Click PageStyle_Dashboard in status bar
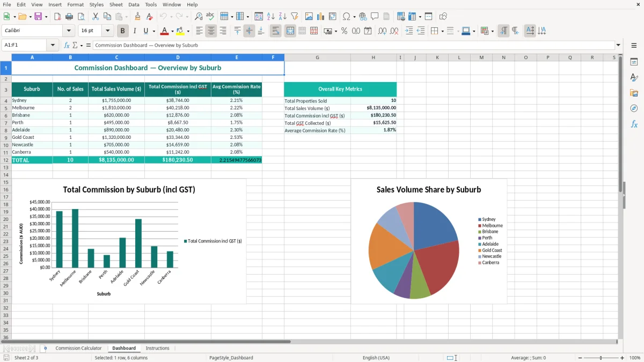 point(231,358)
